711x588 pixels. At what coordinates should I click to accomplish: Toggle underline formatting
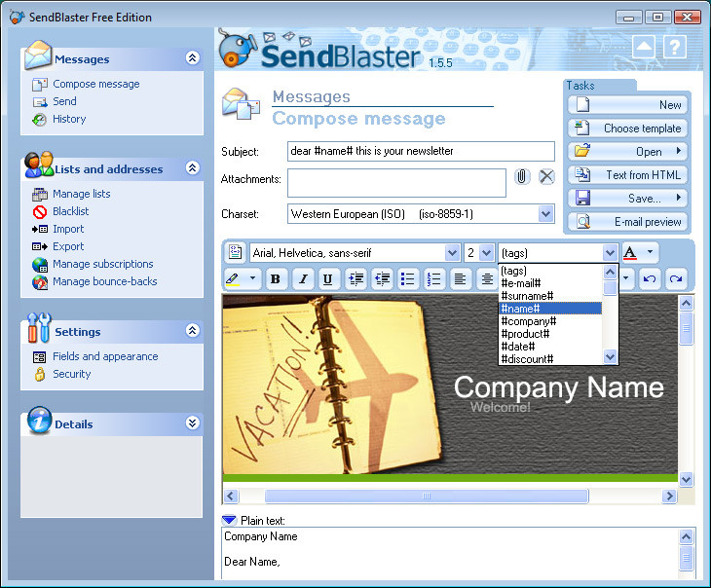pos(327,279)
